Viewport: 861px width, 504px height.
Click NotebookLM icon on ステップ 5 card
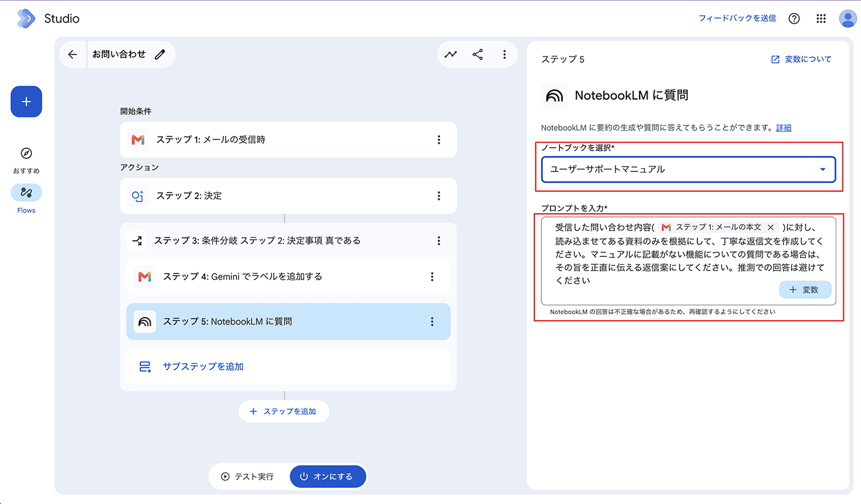[145, 321]
